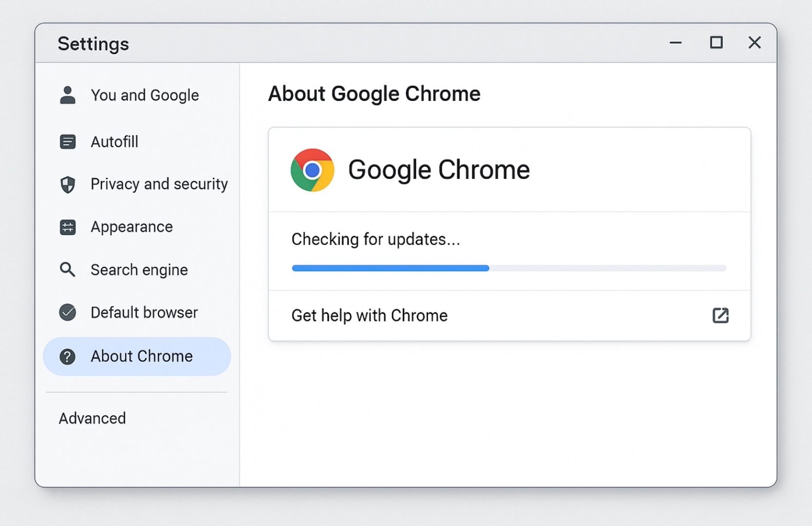
Task: Open the Default browser section
Action: click(x=137, y=312)
